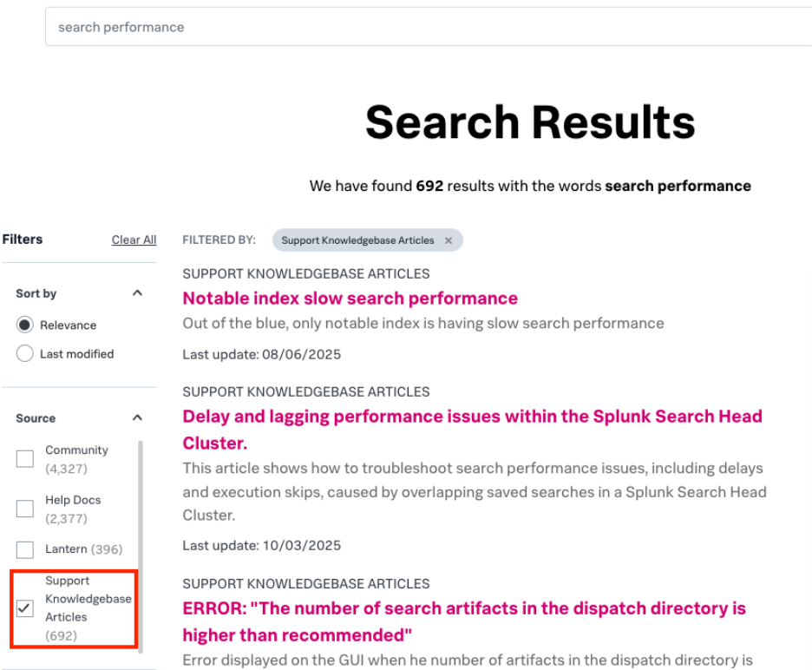Click the Community source label text
Screen dimensions: 812x670
[x=76, y=450]
